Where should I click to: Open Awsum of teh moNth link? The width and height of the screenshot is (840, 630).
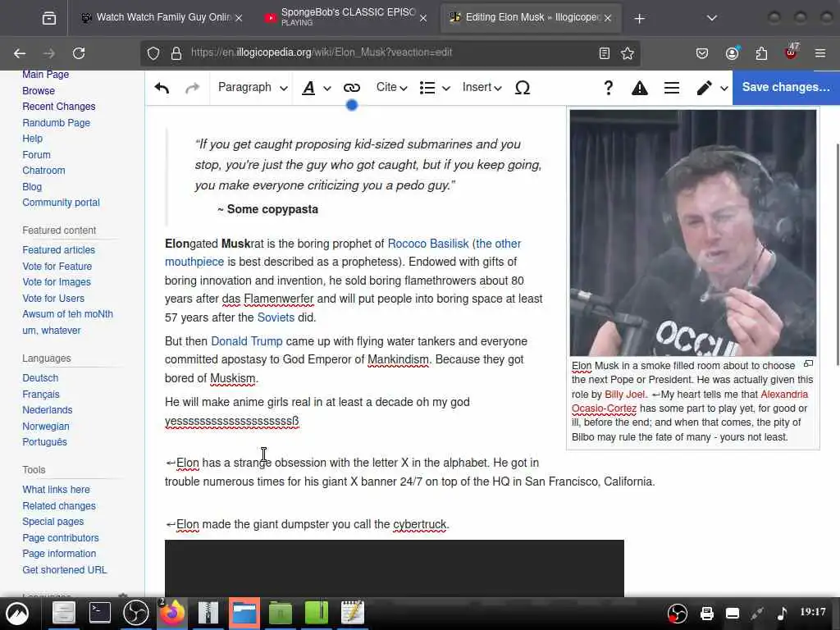click(x=67, y=314)
